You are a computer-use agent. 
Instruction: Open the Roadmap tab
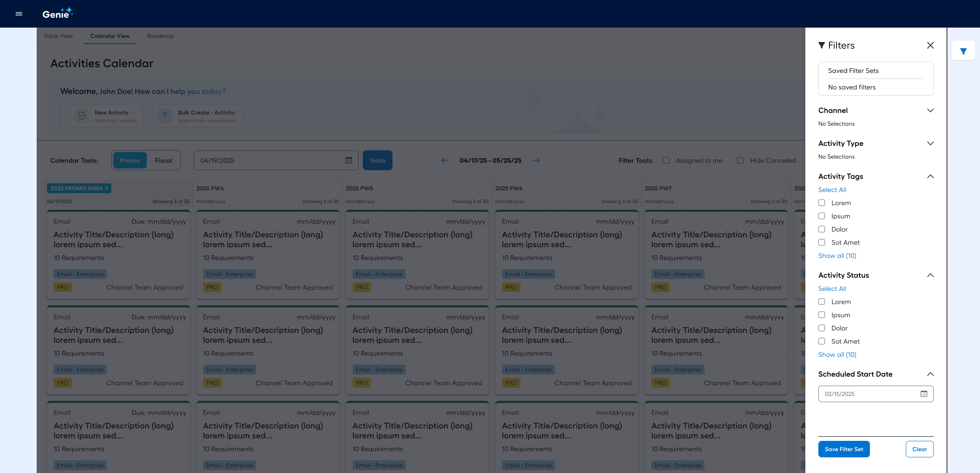pyautogui.click(x=160, y=36)
